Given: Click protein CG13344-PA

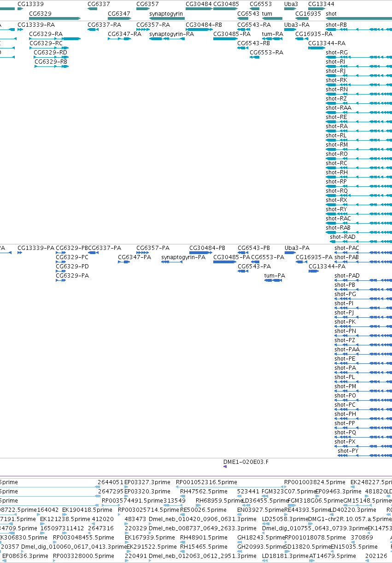Looking at the screenshot, I should click(327, 266).
